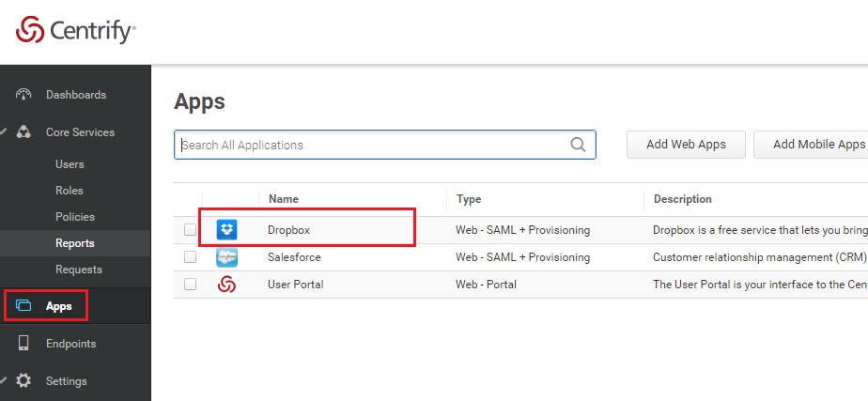Click the Add Mobile Apps button
Screen dimensions: 868x401
click(x=811, y=145)
